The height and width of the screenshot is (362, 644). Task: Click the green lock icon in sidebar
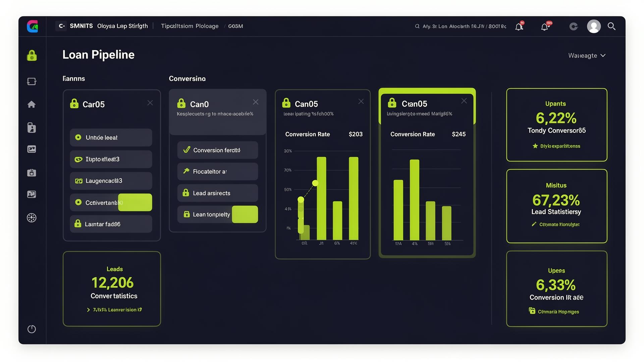[x=32, y=55]
